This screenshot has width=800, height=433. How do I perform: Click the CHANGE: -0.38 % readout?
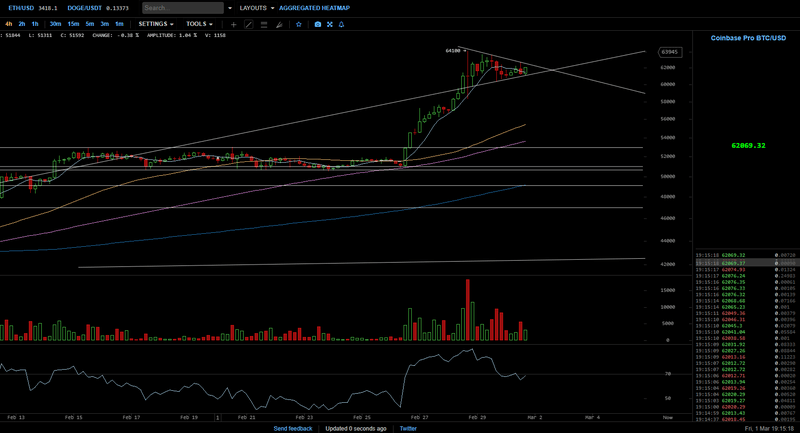point(115,35)
